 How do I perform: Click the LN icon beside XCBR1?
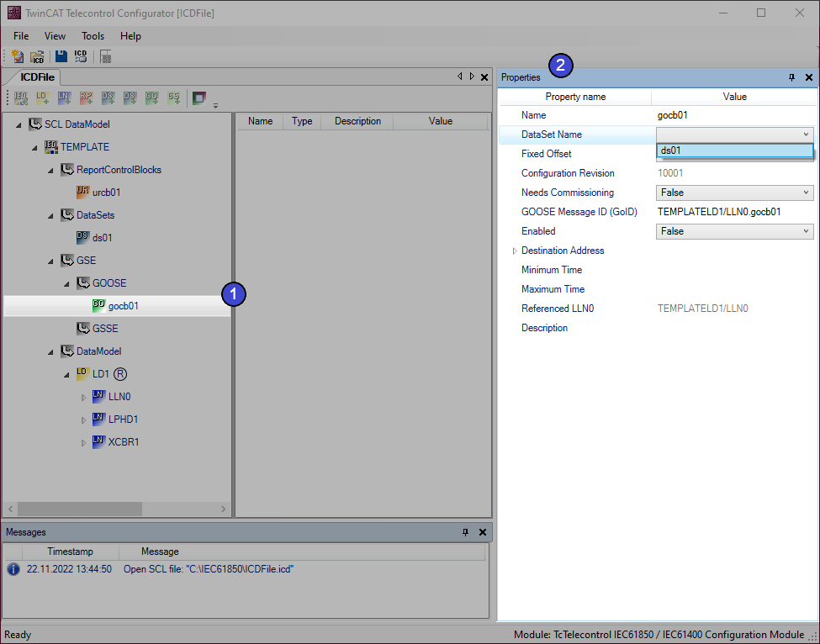click(x=99, y=441)
